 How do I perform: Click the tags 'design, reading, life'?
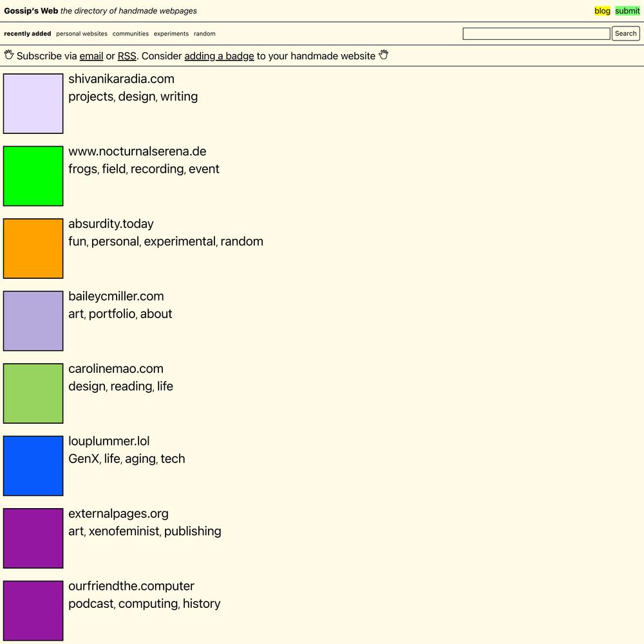(121, 386)
